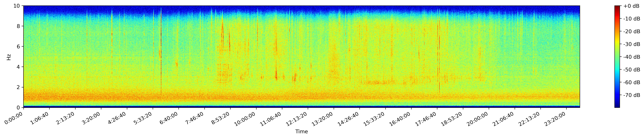The image size is (644, 138).
Task: Click the Time axis title
Action: coord(301,132)
